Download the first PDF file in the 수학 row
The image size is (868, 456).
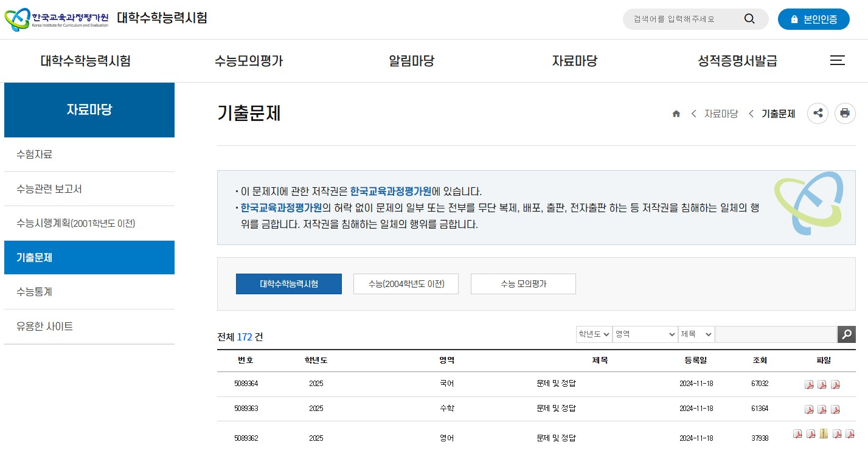[x=809, y=409]
